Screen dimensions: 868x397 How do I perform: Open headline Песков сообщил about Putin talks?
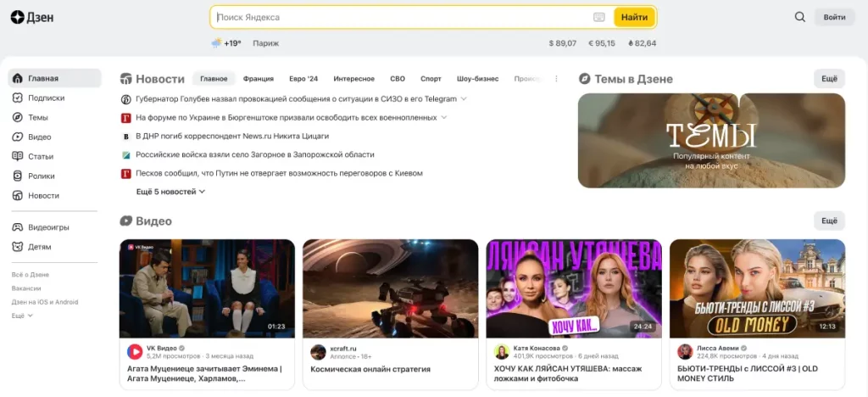(x=279, y=173)
